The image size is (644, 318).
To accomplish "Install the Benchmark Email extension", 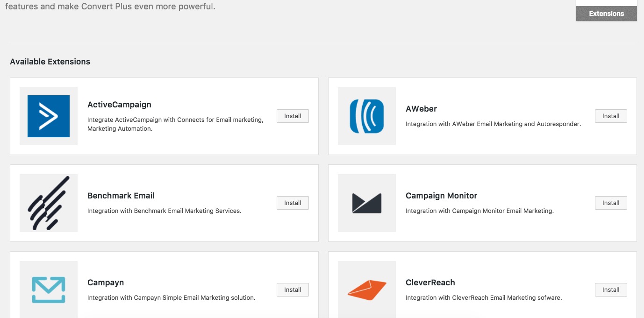I will point(293,203).
